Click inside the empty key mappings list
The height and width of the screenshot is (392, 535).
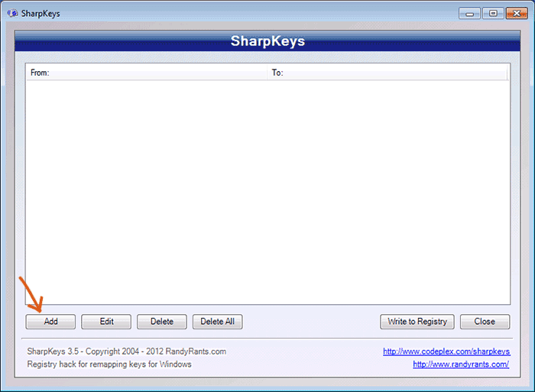[x=267, y=191]
